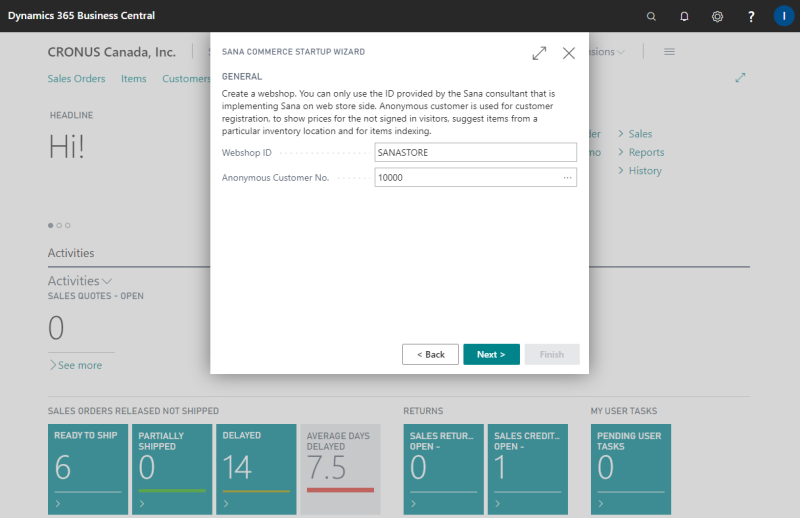The width and height of the screenshot is (800, 518).
Task: Click the CRONUS Canada, Inc. company name
Action: click(112, 52)
